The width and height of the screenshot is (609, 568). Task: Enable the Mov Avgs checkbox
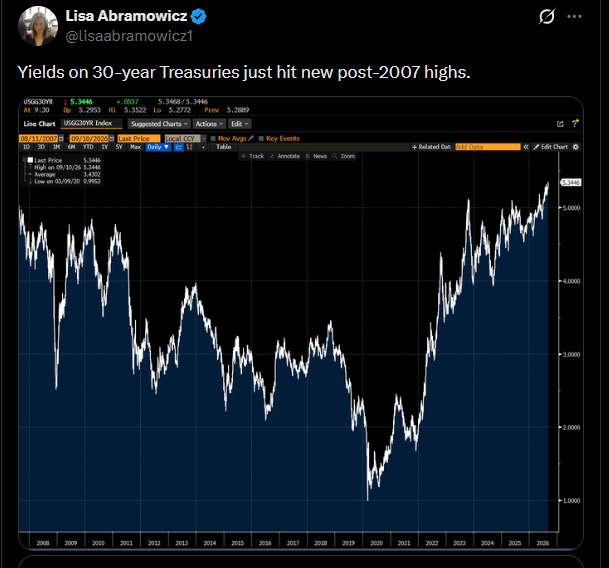(213, 138)
